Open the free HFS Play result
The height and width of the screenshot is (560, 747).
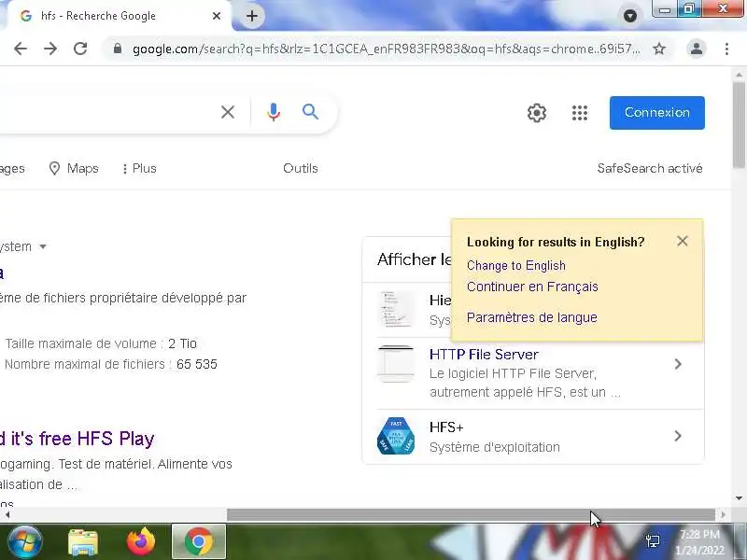pyautogui.click(x=77, y=439)
